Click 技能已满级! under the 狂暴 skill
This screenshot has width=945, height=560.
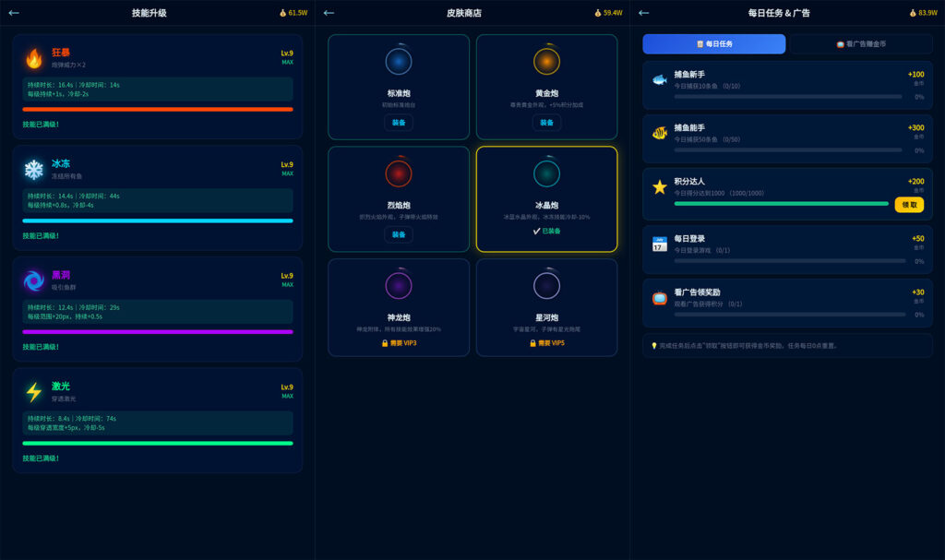tap(41, 125)
